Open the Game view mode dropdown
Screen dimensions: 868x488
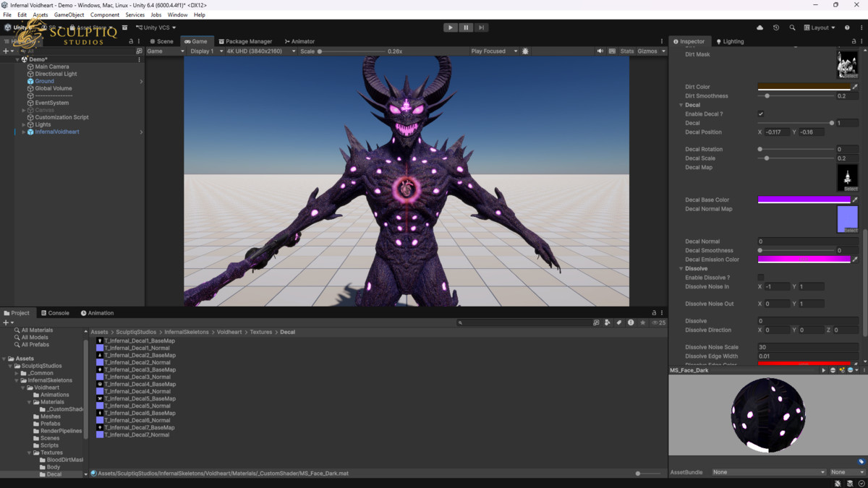(x=166, y=51)
